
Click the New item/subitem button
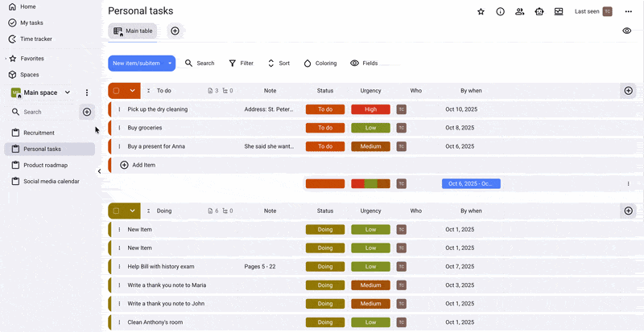(x=136, y=64)
